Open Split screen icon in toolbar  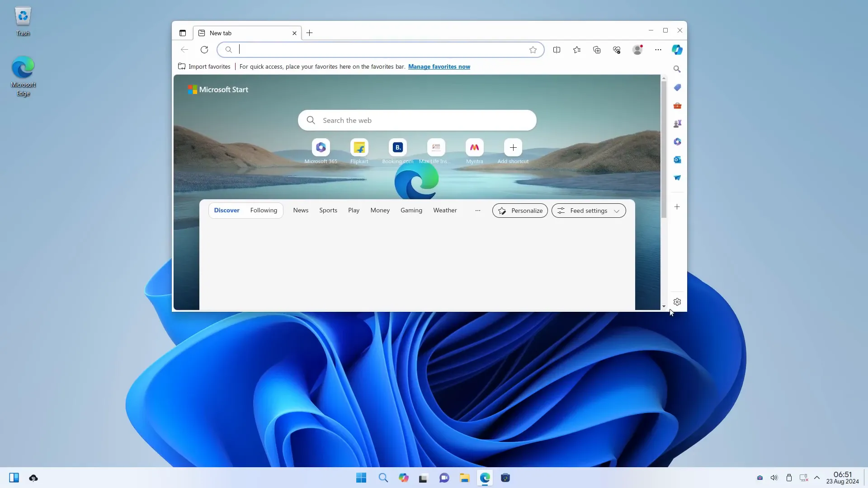coord(557,50)
